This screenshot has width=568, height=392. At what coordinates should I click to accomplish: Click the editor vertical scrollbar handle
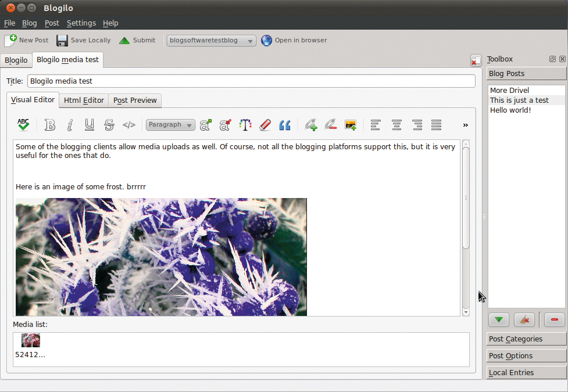tap(466, 197)
